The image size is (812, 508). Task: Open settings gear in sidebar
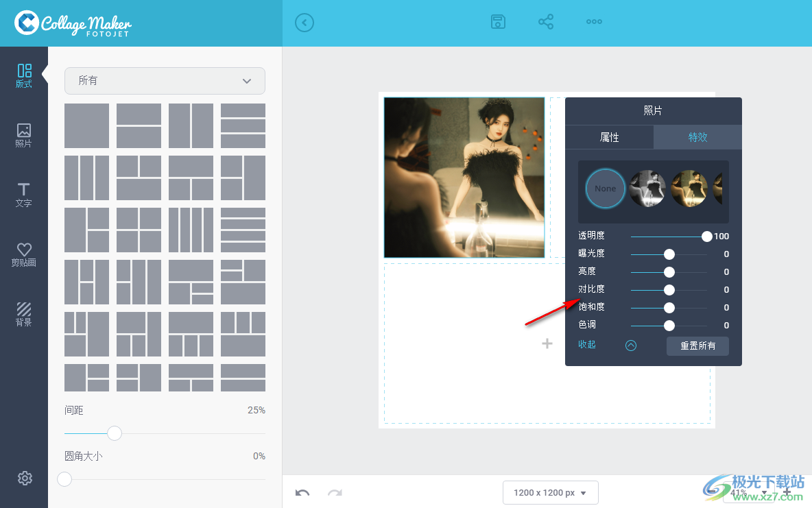click(x=25, y=478)
